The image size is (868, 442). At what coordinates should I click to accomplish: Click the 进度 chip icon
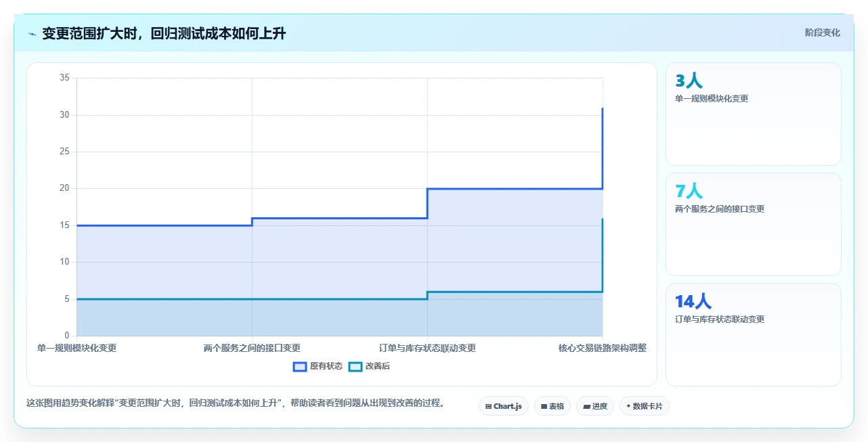[586, 406]
